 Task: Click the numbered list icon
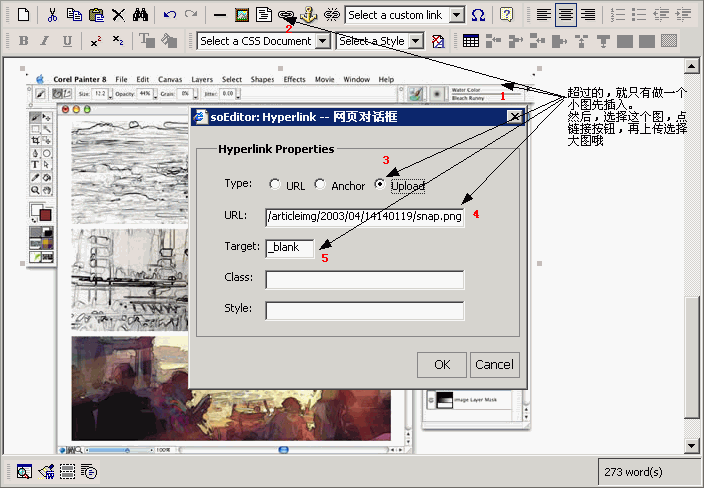(x=618, y=15)
